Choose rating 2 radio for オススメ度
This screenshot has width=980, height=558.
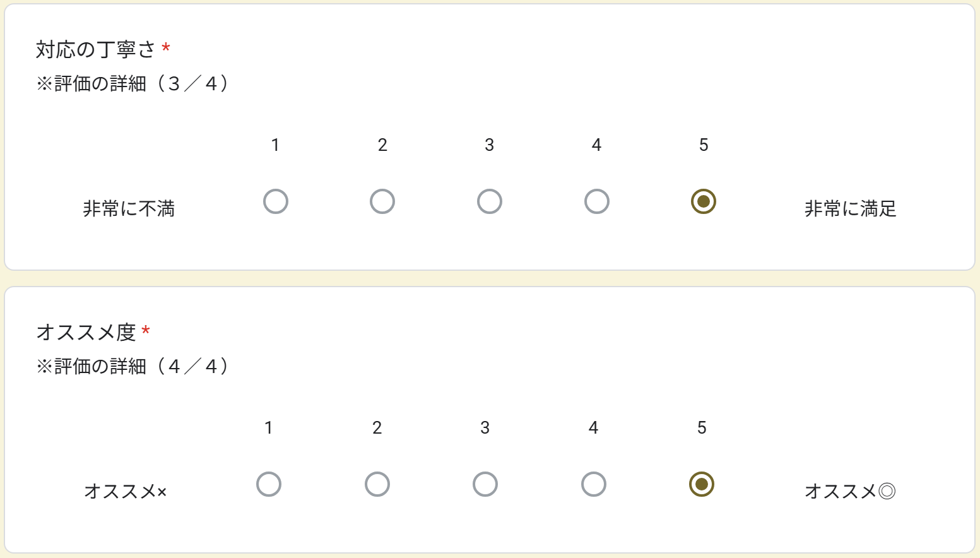point(377,485)
